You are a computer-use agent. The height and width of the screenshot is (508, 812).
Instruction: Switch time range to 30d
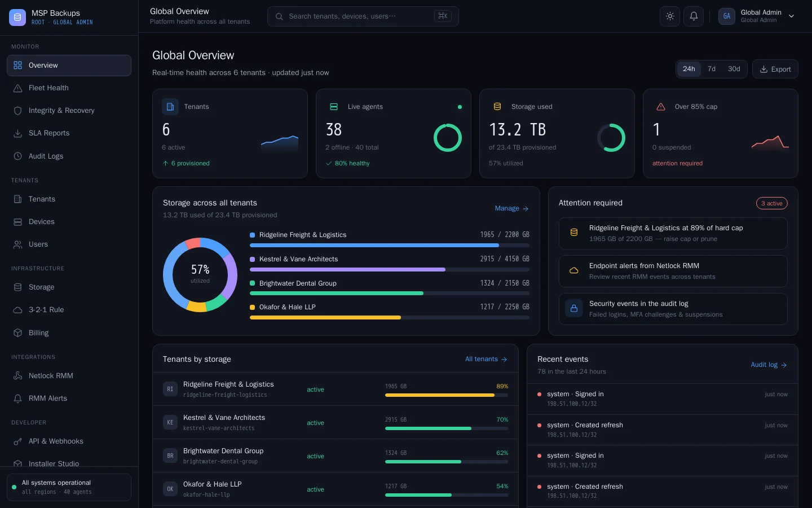pyautogui.click(x=734, y=69)
